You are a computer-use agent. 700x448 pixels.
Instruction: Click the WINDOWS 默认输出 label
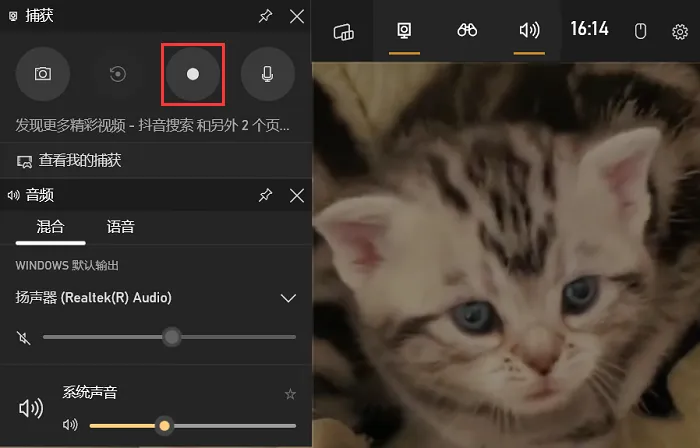point(67,265)
